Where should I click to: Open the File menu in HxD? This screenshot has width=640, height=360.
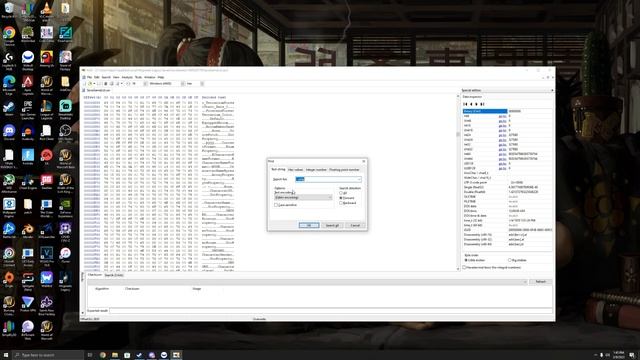(x=89, y=77)
